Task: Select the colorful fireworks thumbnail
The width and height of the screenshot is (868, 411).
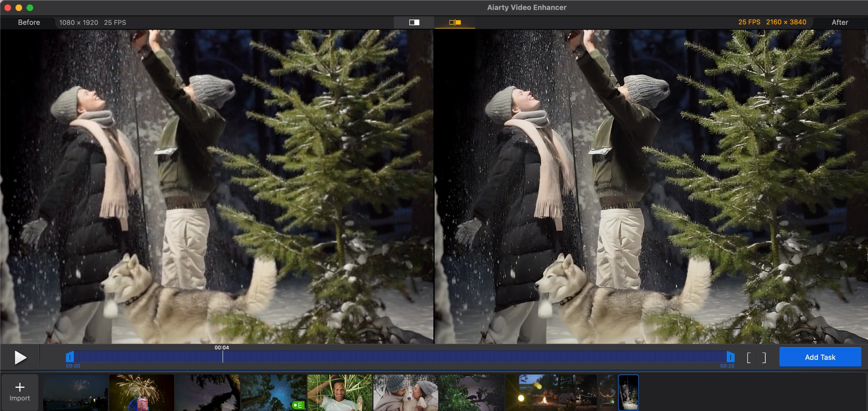Action: (141, 392)
